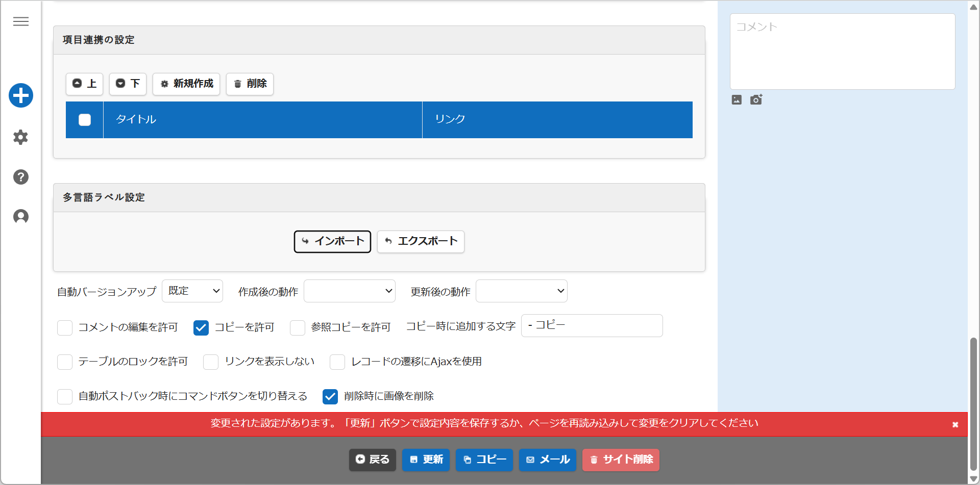980x485 pixels.
Task: Dismiss the red warning banner
Action: pos(955,424)
